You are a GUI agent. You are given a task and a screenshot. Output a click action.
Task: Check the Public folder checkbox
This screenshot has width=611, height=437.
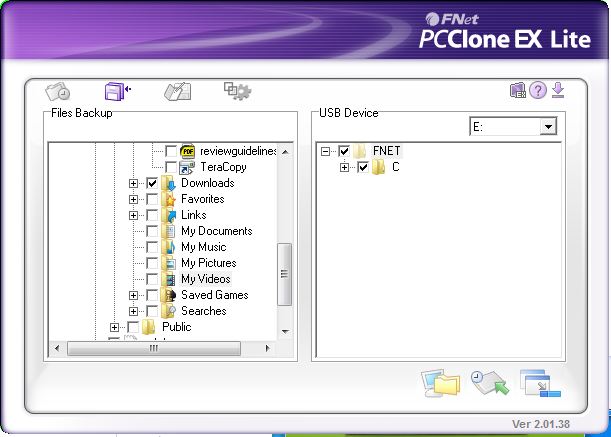click(133, 327)
